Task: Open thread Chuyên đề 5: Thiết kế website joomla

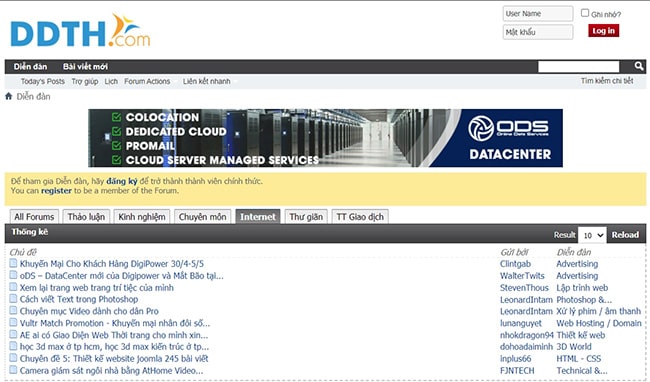Action: tap(114, 358)
